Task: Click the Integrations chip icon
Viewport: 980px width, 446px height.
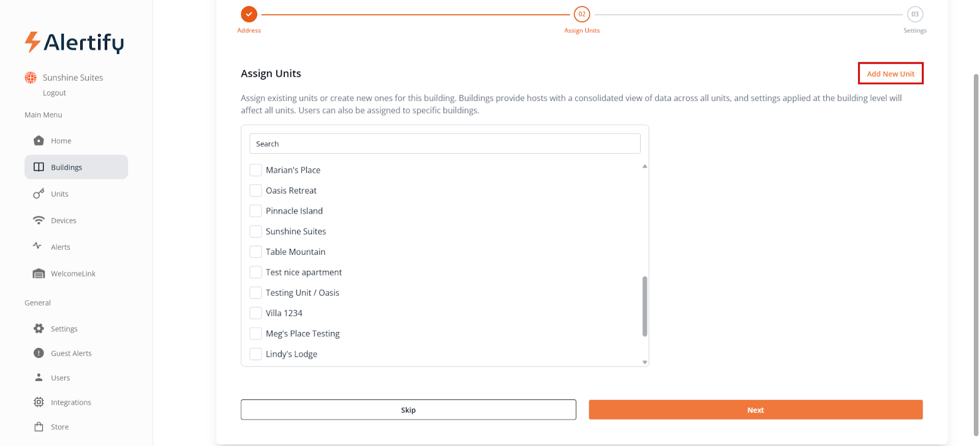Action: 39,402
